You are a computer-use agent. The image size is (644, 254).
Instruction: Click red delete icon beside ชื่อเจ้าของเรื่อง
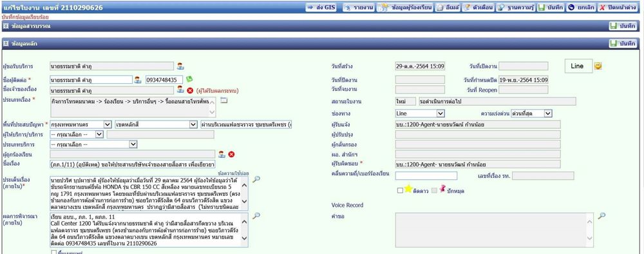point(190,90)
